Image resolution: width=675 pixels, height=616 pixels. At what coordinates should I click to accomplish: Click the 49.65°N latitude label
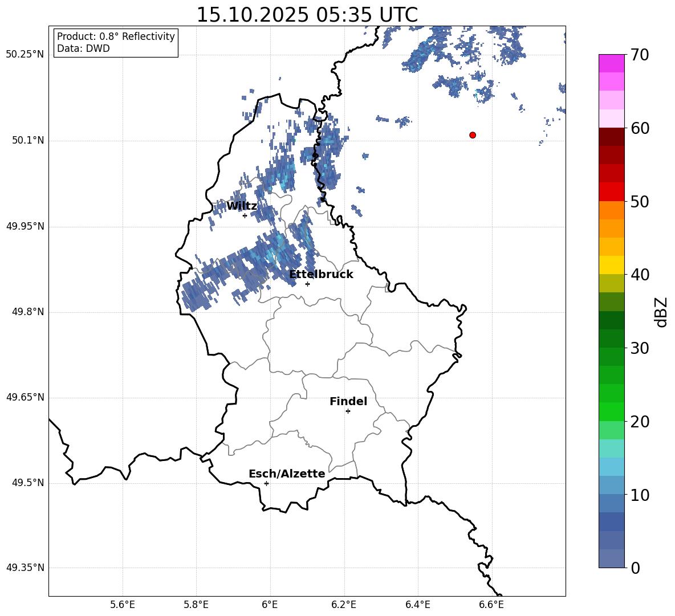(x=25, y=397)
